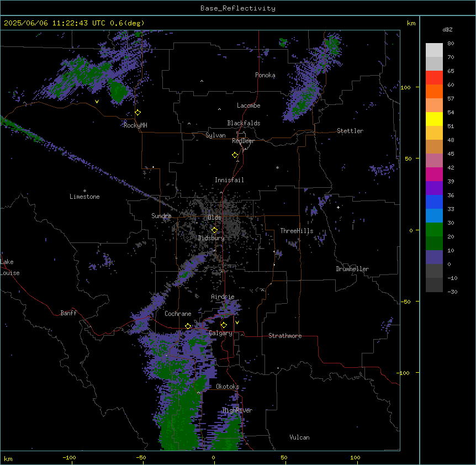Click the 100 tick on vertical axis
The image size is (476, 465).
pos(405,87)
